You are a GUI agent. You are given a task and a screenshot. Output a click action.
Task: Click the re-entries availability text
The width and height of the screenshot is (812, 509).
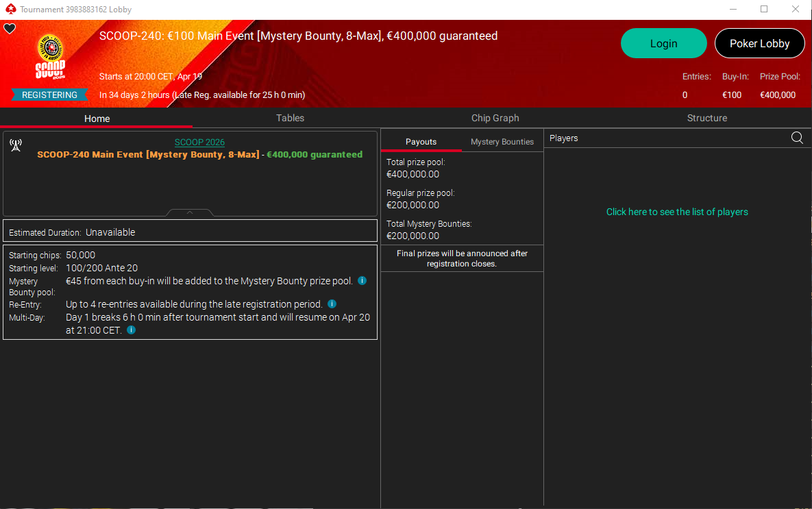click(x=194, y=304)
